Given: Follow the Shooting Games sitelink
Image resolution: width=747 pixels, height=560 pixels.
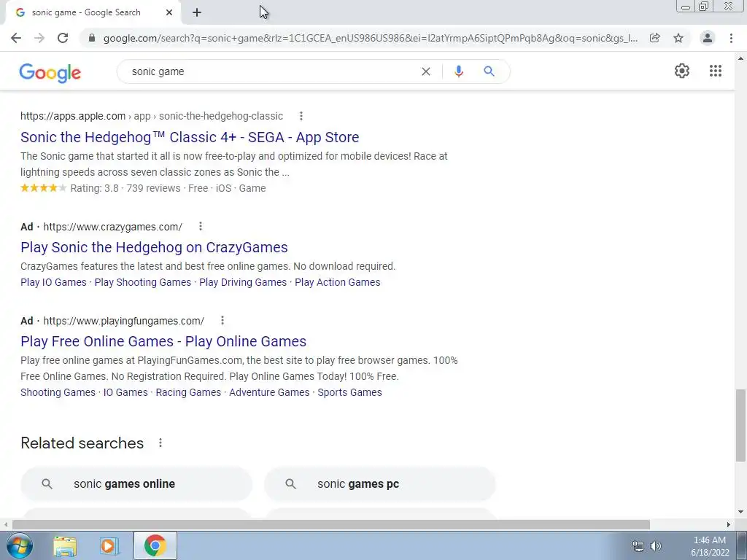Looking at the screenshot, I should click(58, 392).
